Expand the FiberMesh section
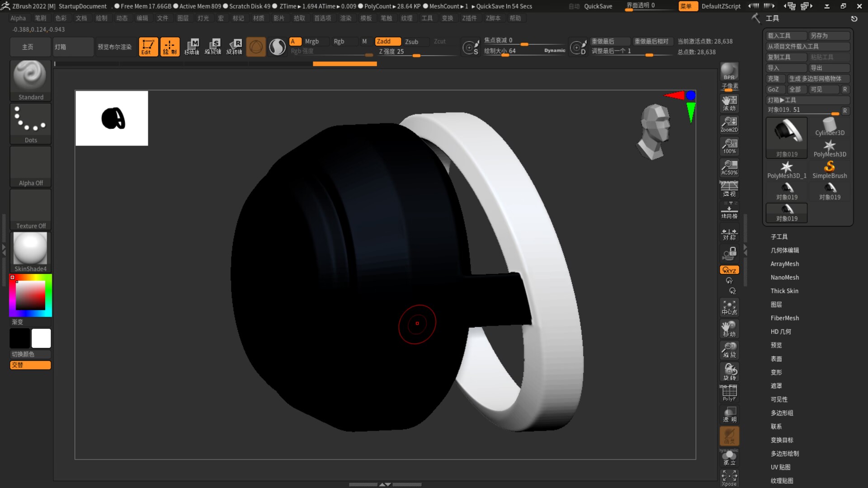 click(x=784, y=318)
